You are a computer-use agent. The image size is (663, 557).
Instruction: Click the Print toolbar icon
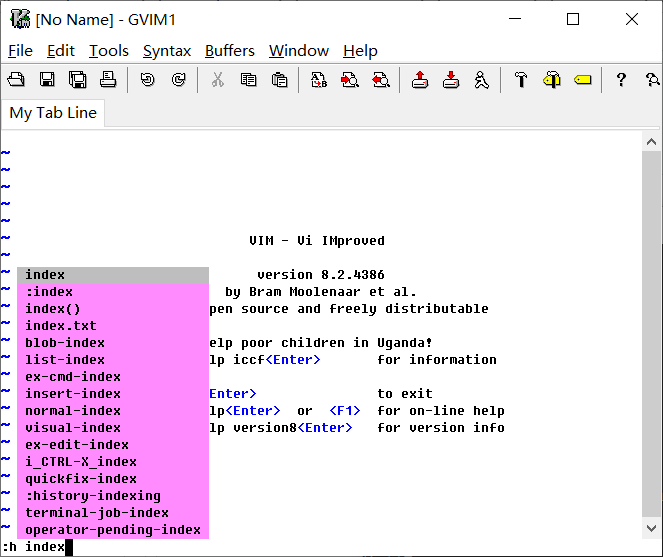point(108,80)
